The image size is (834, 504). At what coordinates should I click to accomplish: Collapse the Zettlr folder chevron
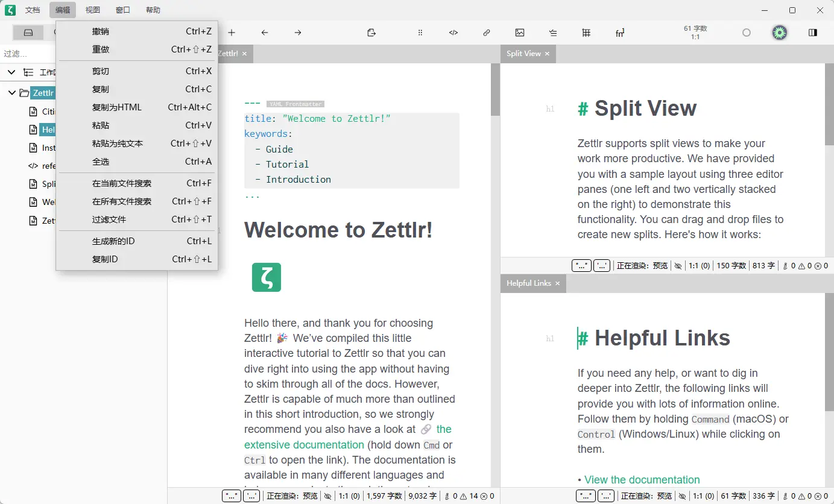(11, 93)
